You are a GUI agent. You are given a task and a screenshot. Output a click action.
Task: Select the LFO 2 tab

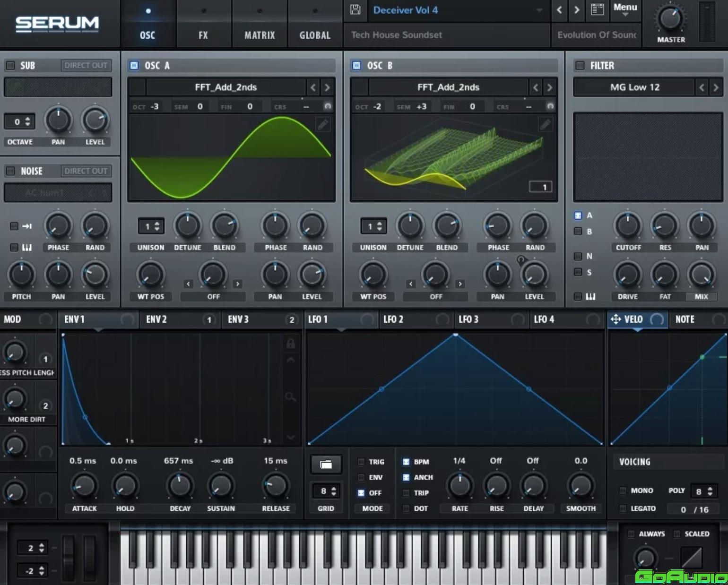[x=416, y=319]
